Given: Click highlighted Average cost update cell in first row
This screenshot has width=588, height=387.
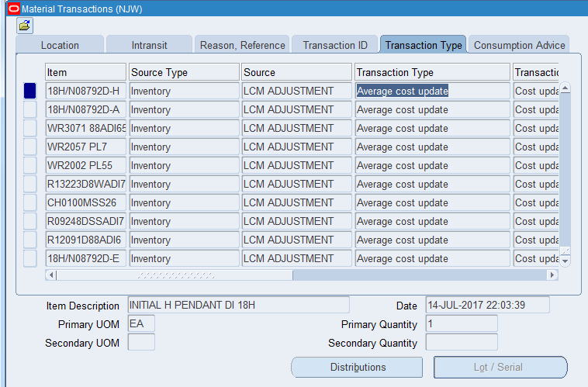Looking at the screenshot, I should (x=432, y=91).
